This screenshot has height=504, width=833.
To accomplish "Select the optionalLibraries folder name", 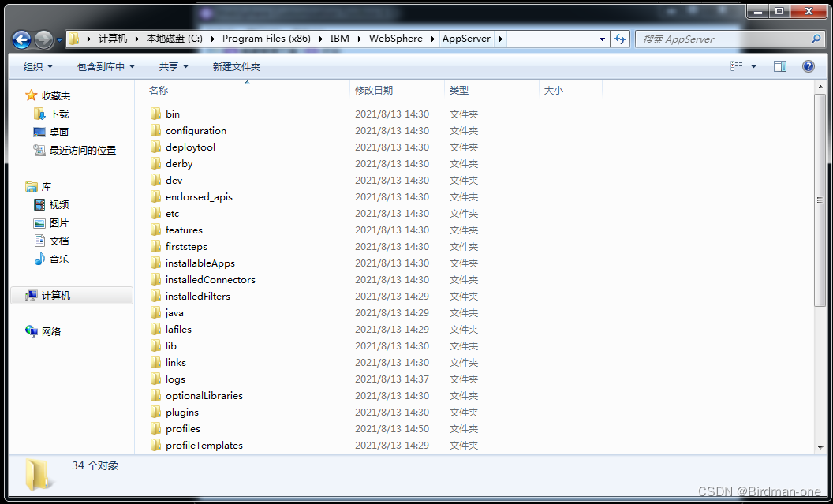I will [204, 396].
